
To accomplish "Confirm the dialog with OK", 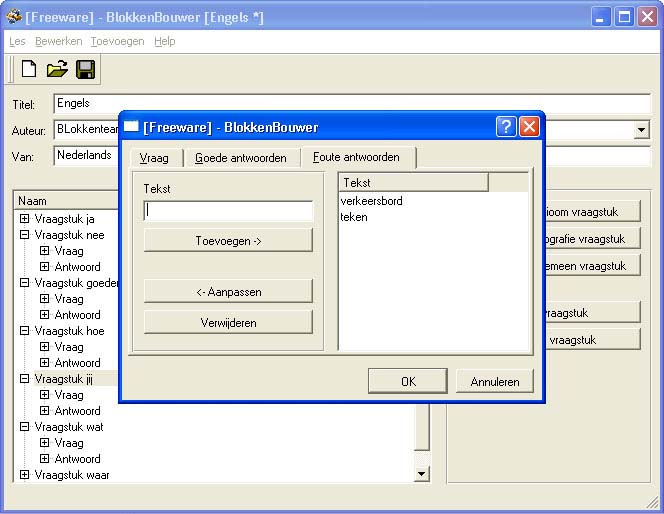I will click(x=407, y=381).
